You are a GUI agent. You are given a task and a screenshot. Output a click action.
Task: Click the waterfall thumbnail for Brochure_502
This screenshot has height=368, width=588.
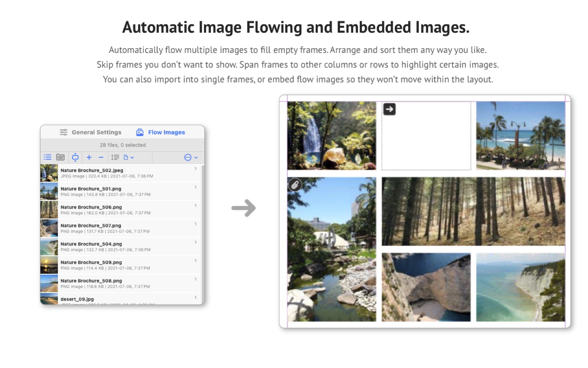pyautogui.click(x=49, y=173)
